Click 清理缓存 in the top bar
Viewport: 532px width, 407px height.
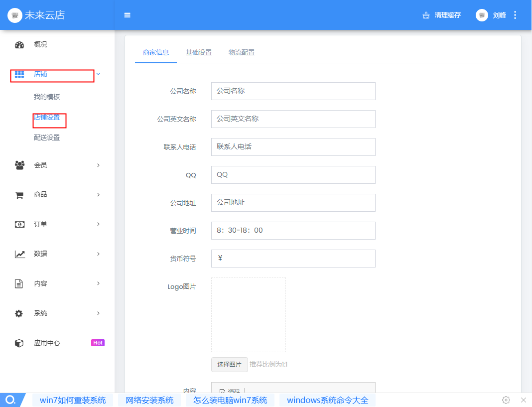[x=442, y=15]
